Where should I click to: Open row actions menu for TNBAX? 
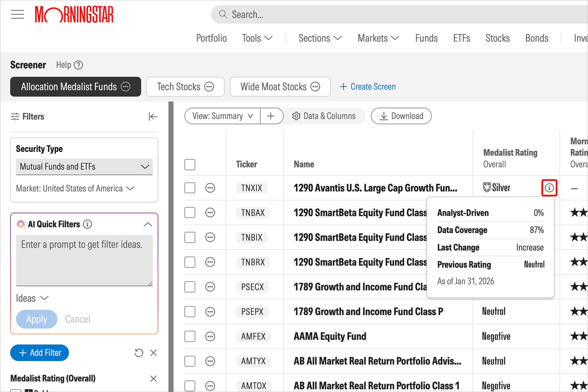click(210, 213)
